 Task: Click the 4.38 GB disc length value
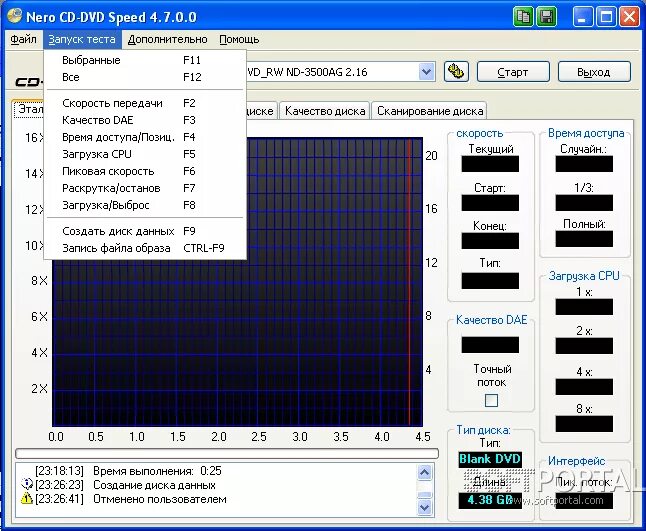[490, 500]
